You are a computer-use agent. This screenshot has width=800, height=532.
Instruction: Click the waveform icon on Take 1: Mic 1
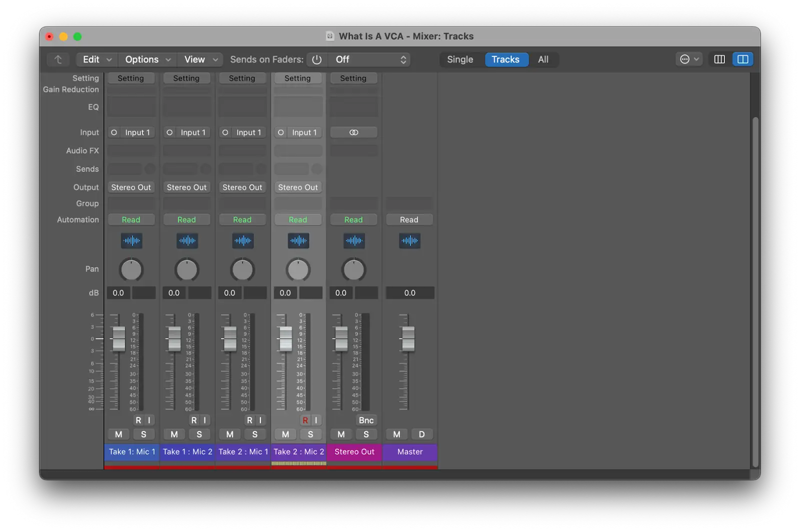(131, 241)
